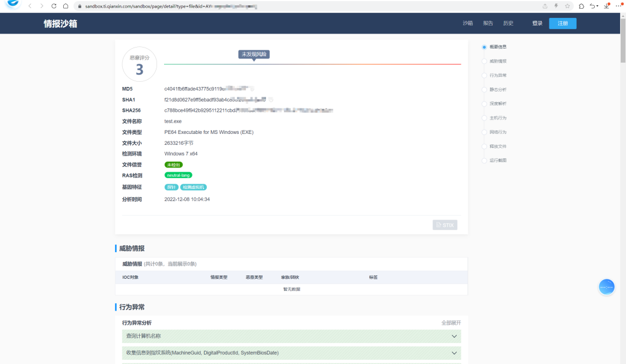
Task: Click the 标签 column header
Action: (373, 278)
